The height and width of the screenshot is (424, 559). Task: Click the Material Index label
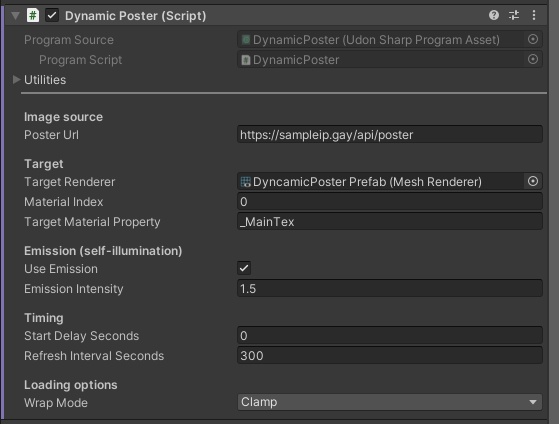tap(63, 202)
